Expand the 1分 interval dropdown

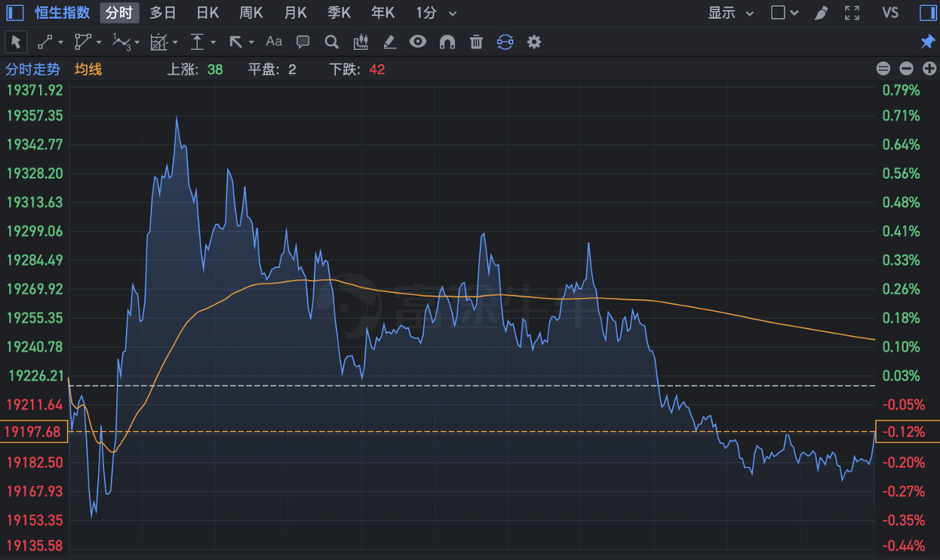[x=453, y=13]
